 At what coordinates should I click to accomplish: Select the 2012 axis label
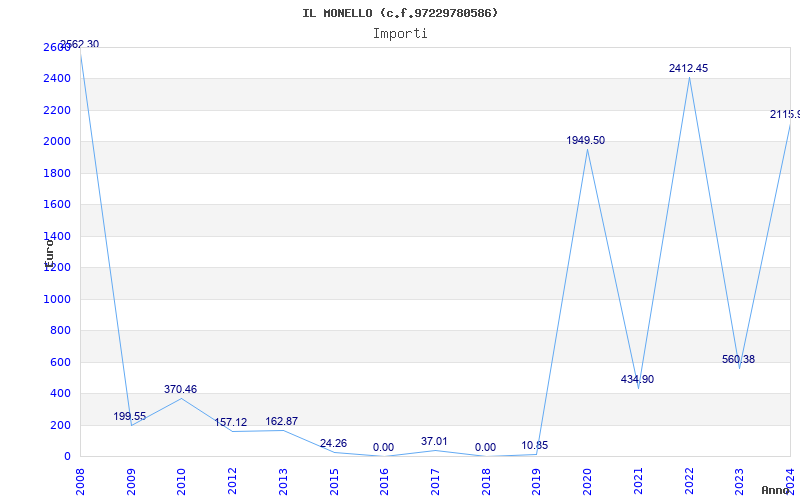(x=232, y=481)
